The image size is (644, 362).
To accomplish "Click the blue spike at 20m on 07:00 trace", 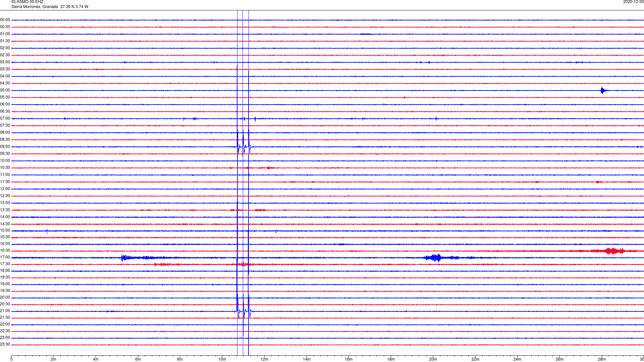I will [x=436, y=118].
